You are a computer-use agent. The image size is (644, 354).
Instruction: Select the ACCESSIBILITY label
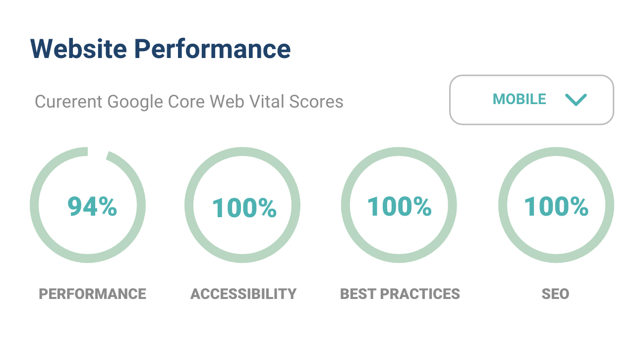tap(243, 294)
